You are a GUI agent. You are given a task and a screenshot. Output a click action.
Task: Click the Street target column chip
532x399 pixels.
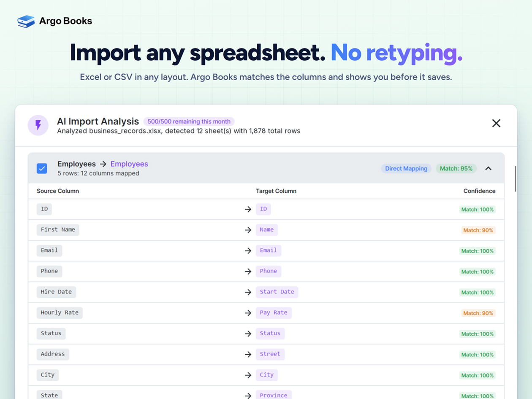tap(270, 354)
